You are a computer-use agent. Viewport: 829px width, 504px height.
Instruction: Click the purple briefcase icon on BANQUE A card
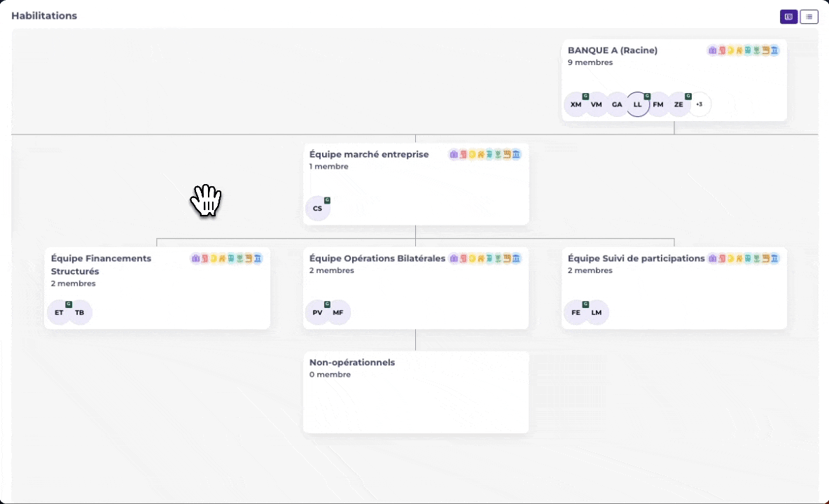pos(712,50)
